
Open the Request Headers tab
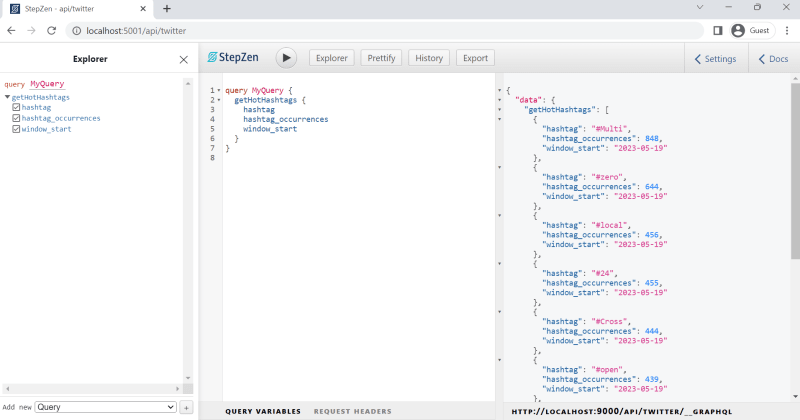[353, 411]
